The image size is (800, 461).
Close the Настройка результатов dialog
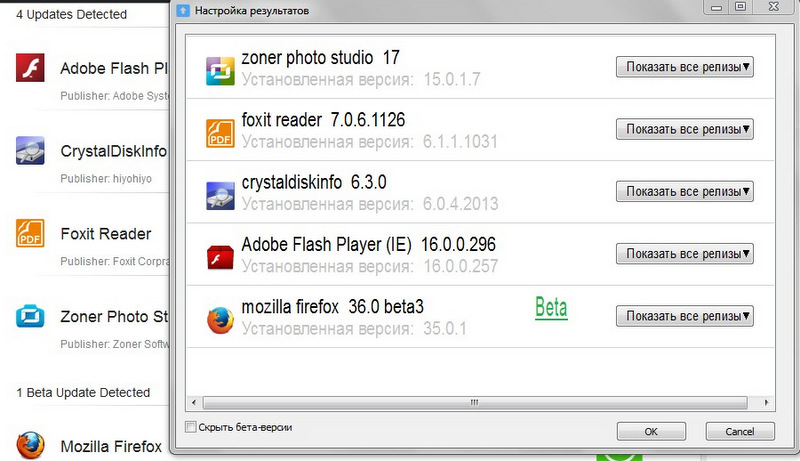[x=774, y=7]
